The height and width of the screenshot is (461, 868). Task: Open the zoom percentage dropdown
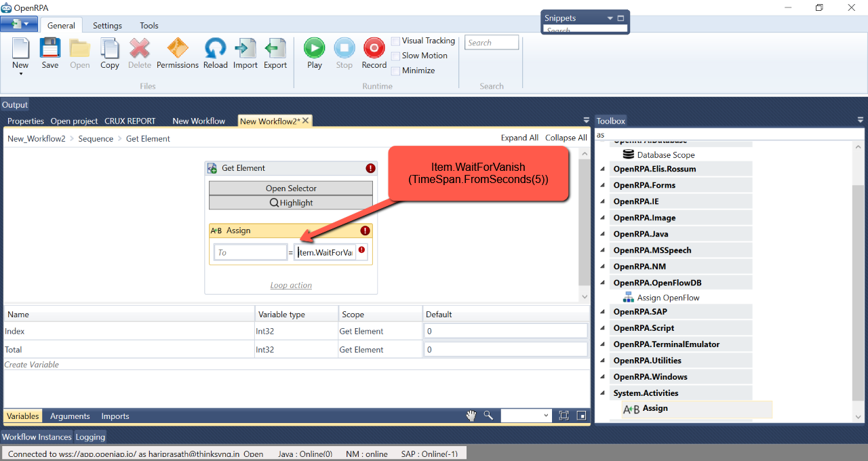tap(547, 416)
